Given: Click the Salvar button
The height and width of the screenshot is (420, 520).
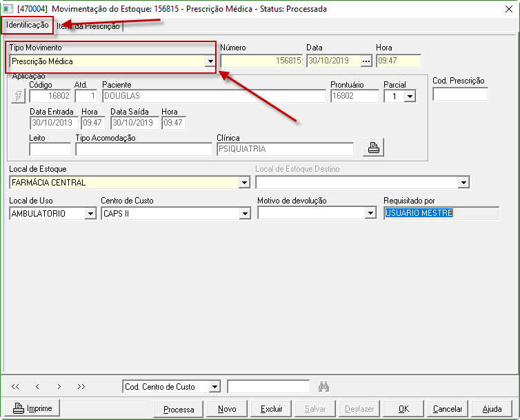Looking at the screenshot, I should click(x=315, y=409).
